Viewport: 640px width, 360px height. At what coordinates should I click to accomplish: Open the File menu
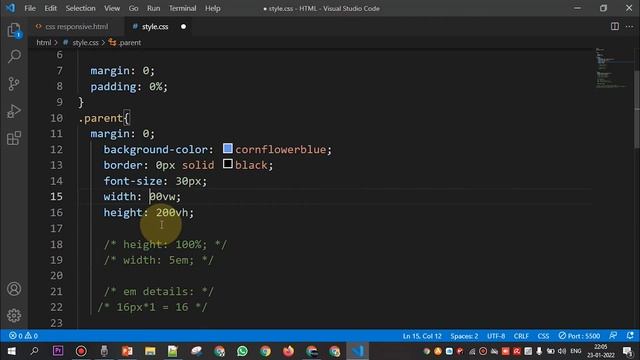(x=30, y=8)
